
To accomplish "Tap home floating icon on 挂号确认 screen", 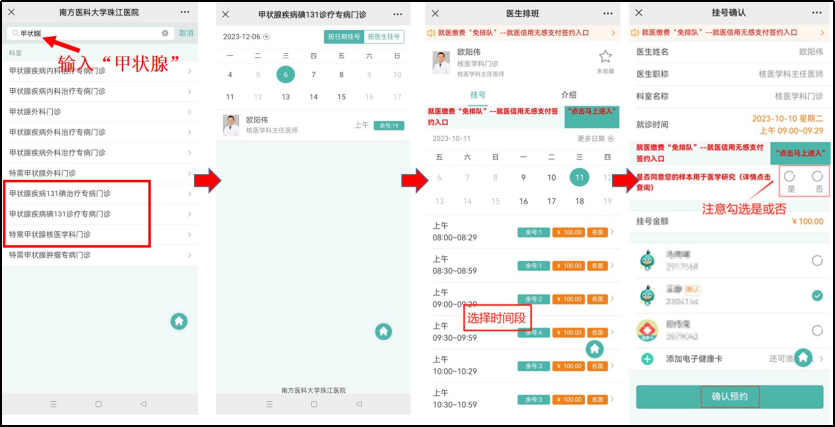I will [x=803, y=357].
